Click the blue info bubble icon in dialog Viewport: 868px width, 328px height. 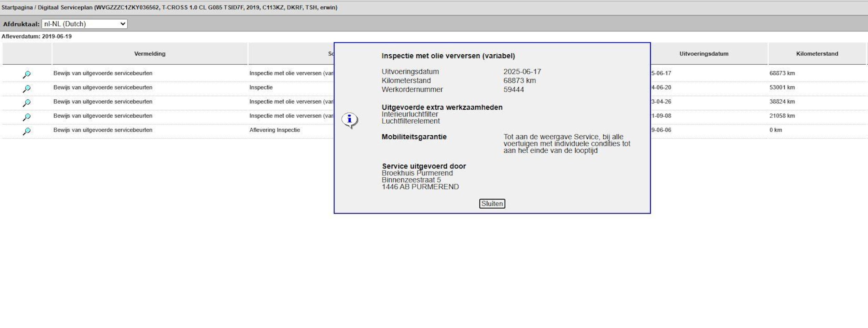(350, 120)
